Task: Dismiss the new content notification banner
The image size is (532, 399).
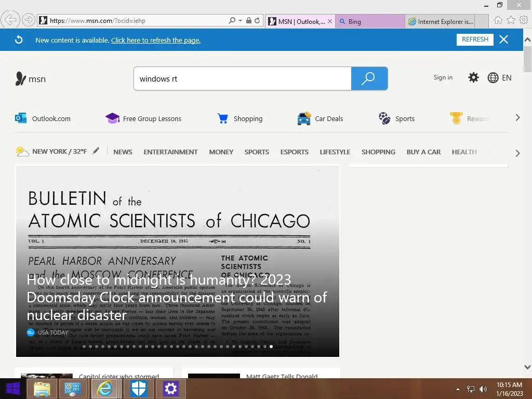Action: 503,39
